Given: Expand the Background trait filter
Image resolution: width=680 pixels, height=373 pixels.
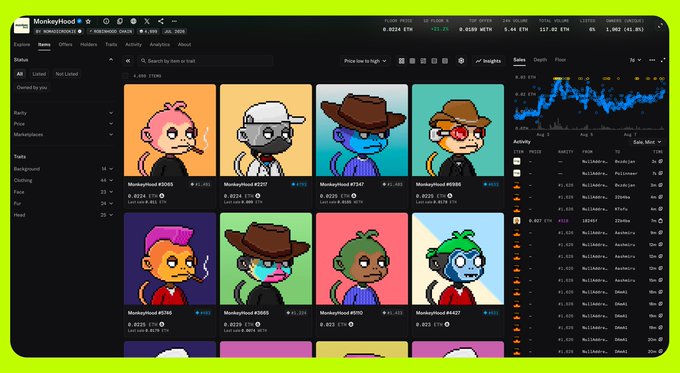Looking at the screenshot, I should (64, 169).
